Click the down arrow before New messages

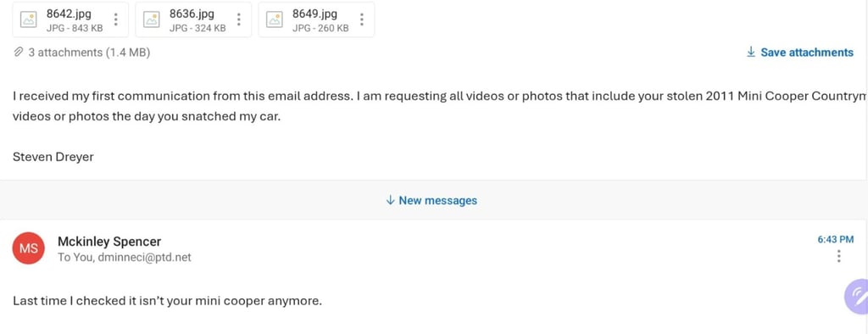click(390, 200)
